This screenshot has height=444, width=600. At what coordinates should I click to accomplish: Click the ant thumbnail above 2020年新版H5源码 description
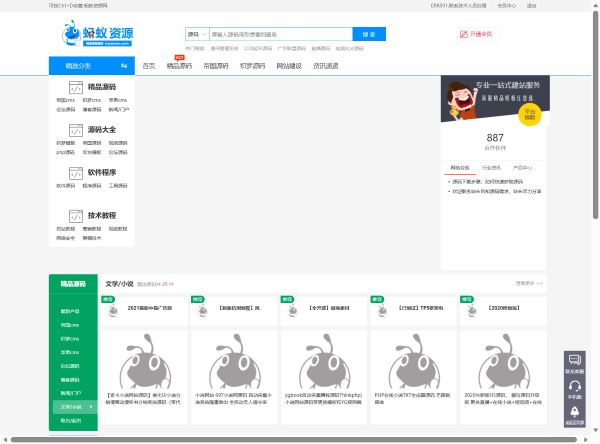point(503,361)
